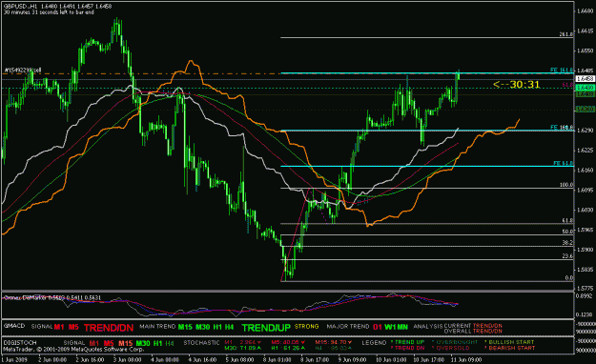
Task: Click W1 in the major trend row
Action: [390, 327]
